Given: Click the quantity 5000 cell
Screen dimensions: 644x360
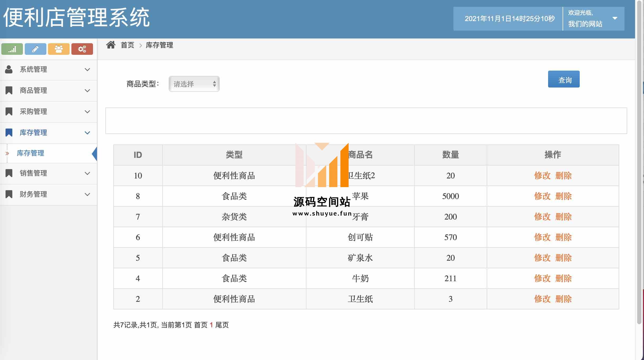Looking at the screenshot, I should point(451,196).
